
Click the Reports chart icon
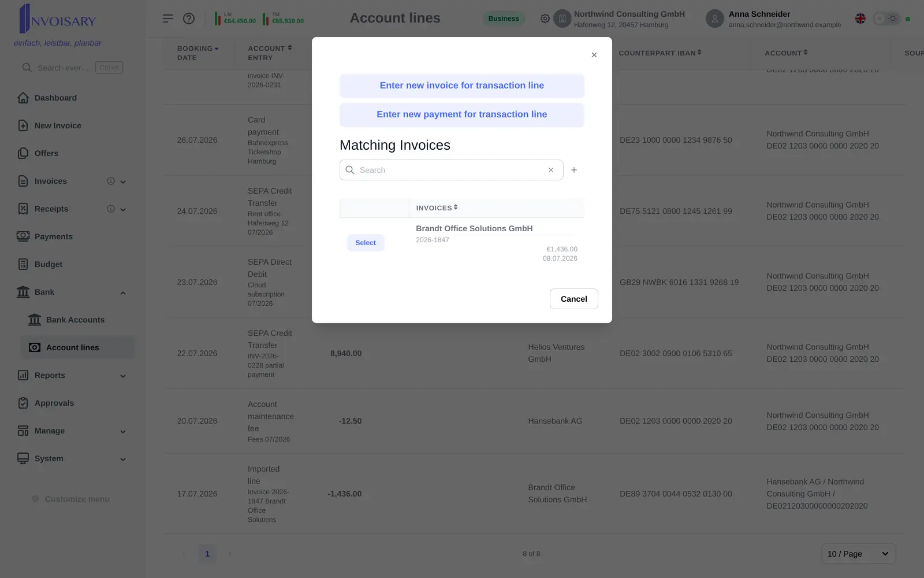click(x=23, y=375)
